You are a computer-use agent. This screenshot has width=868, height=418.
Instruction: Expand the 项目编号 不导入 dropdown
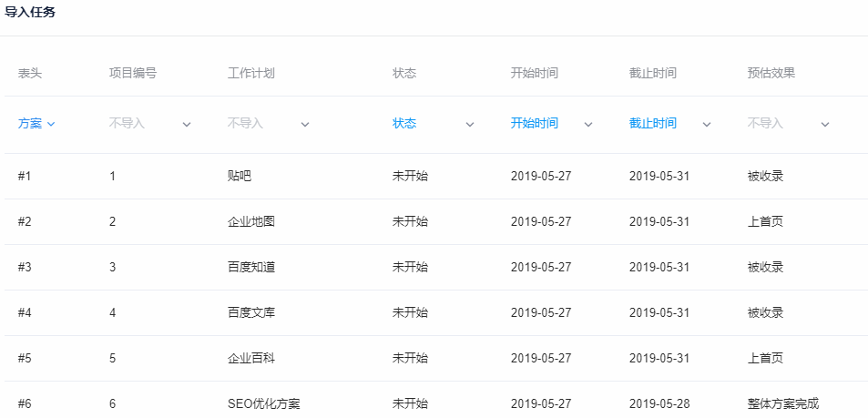click(150, 124)
